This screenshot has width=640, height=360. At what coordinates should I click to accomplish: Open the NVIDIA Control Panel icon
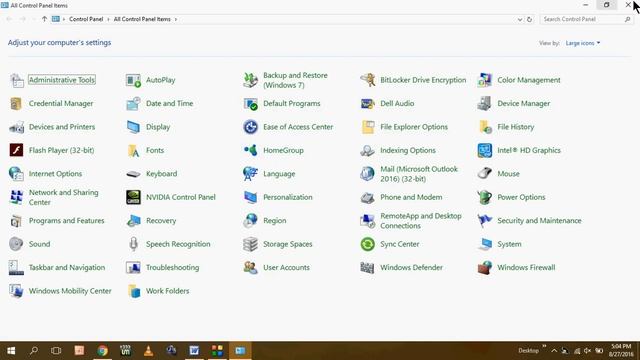point(133,198)
